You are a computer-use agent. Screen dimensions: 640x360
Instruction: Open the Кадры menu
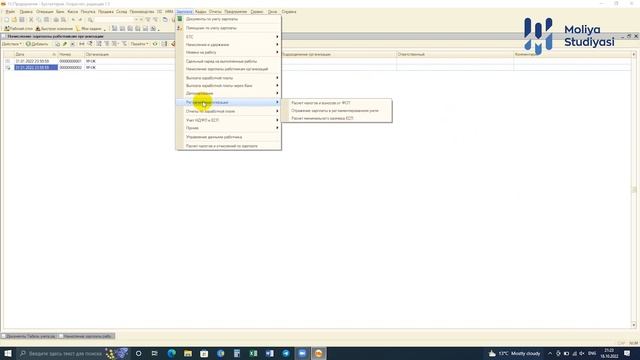pos(200,12)
